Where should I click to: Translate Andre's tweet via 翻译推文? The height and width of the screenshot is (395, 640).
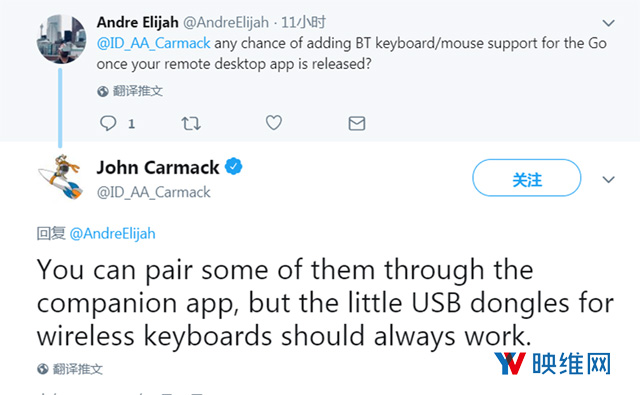click(138, 91)
